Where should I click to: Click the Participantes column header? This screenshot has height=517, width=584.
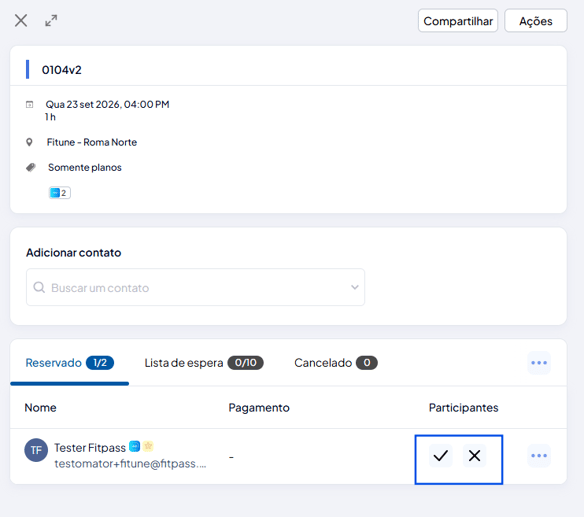(463, 407)
